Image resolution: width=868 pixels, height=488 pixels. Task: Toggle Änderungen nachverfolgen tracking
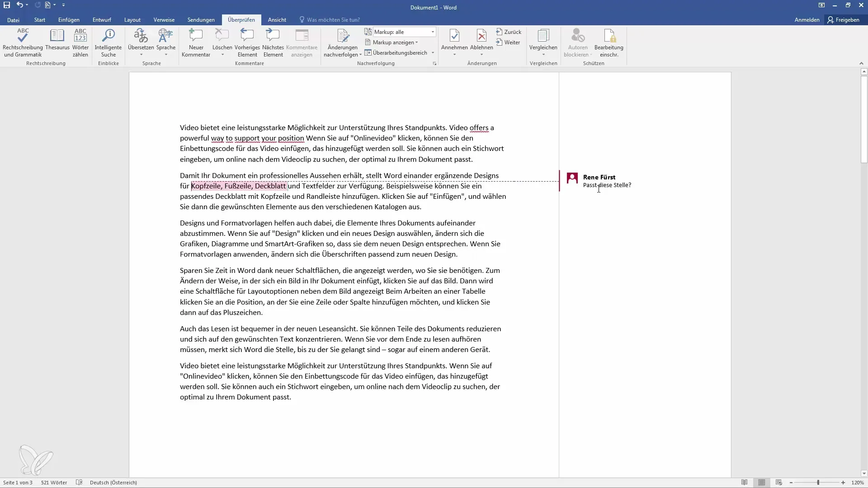pos(343,39)
